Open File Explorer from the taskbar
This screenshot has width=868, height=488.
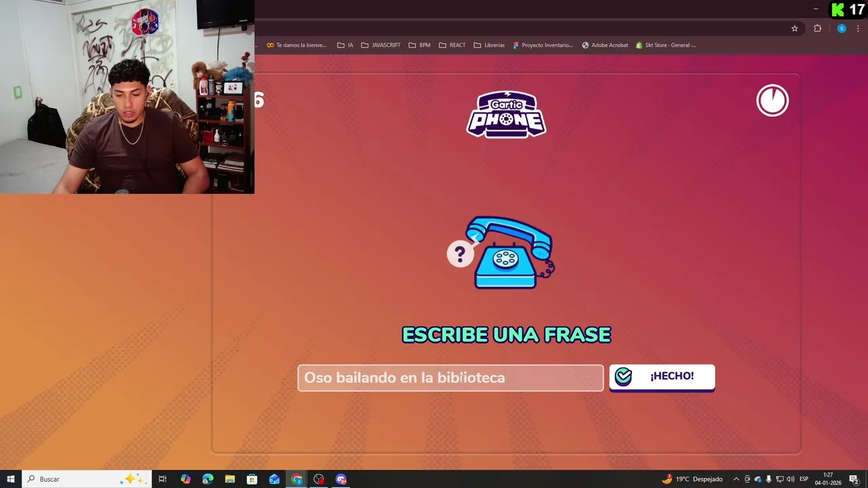pyautogui.click(x=230, y=479)
